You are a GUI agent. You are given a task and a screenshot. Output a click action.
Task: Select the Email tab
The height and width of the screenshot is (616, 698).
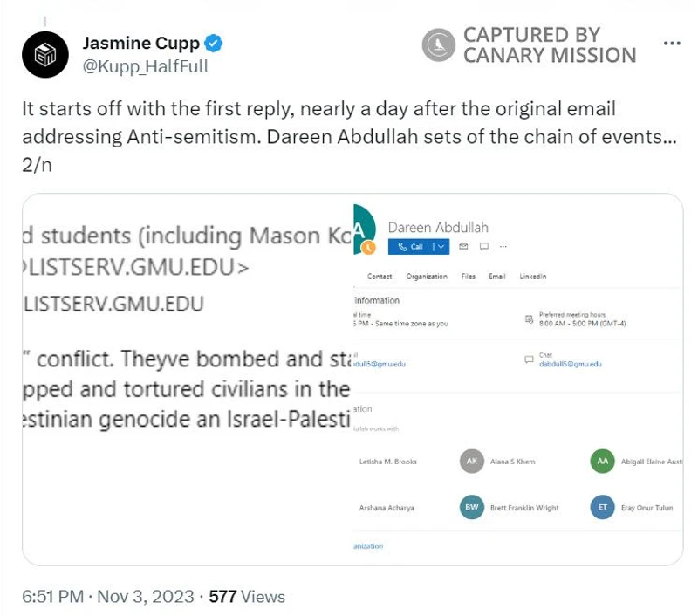click(496, 277)
